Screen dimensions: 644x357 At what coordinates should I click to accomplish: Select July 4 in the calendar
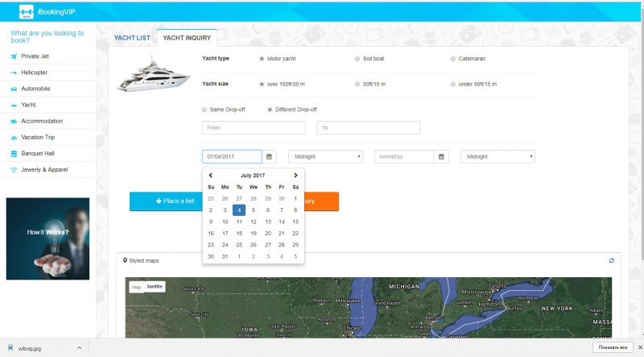click(x=239, y=210)
